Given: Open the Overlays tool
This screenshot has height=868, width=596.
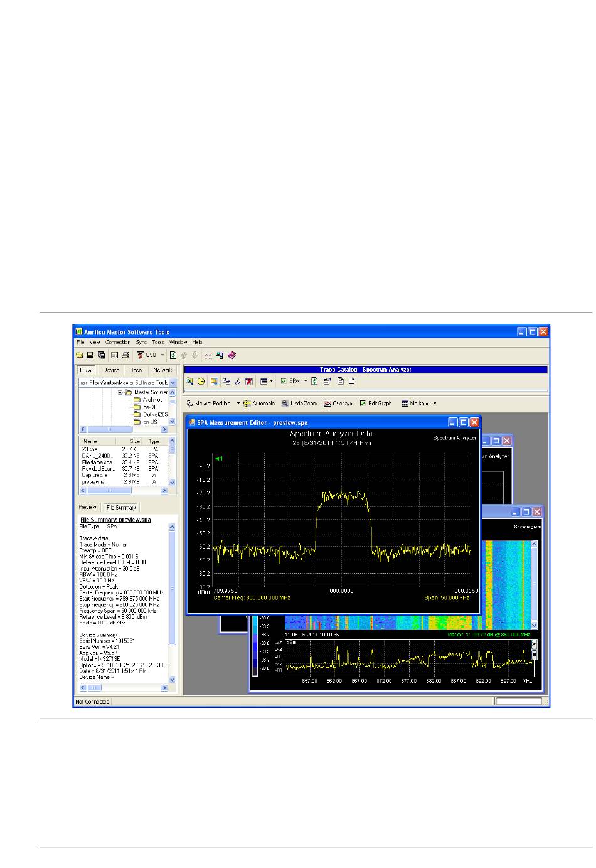Looking at the screenshot, I should [338, 404].
